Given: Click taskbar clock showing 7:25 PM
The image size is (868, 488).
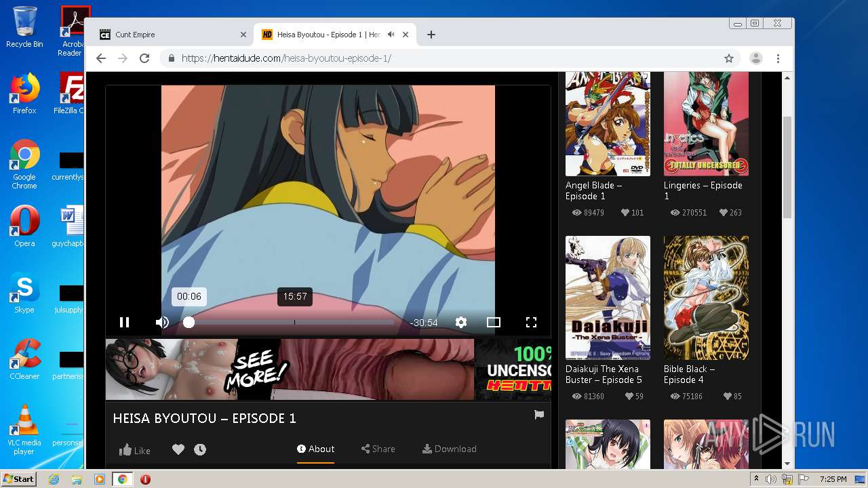Looking at the screenshot, I should pyautogui.click(x=833, y=479).
